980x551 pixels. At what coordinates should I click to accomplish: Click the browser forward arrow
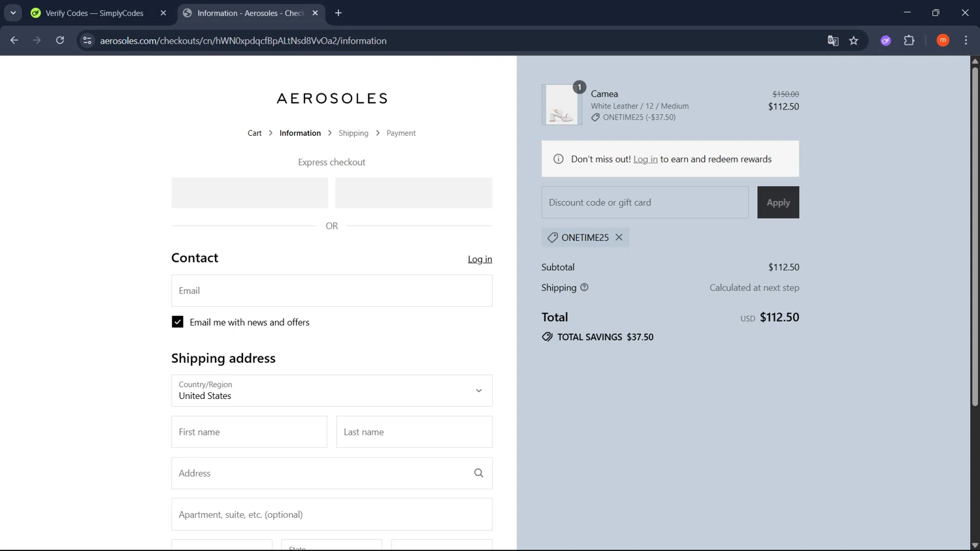coord(37,40)
